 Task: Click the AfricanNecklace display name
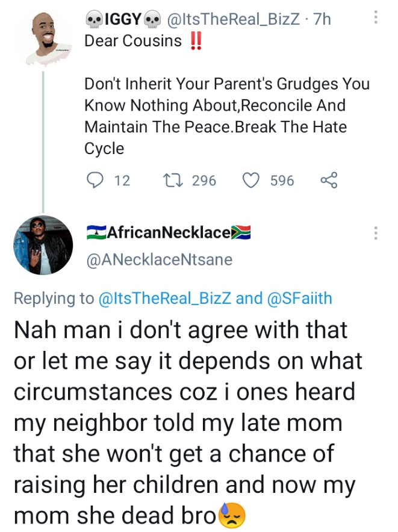(x=168, y=232)
